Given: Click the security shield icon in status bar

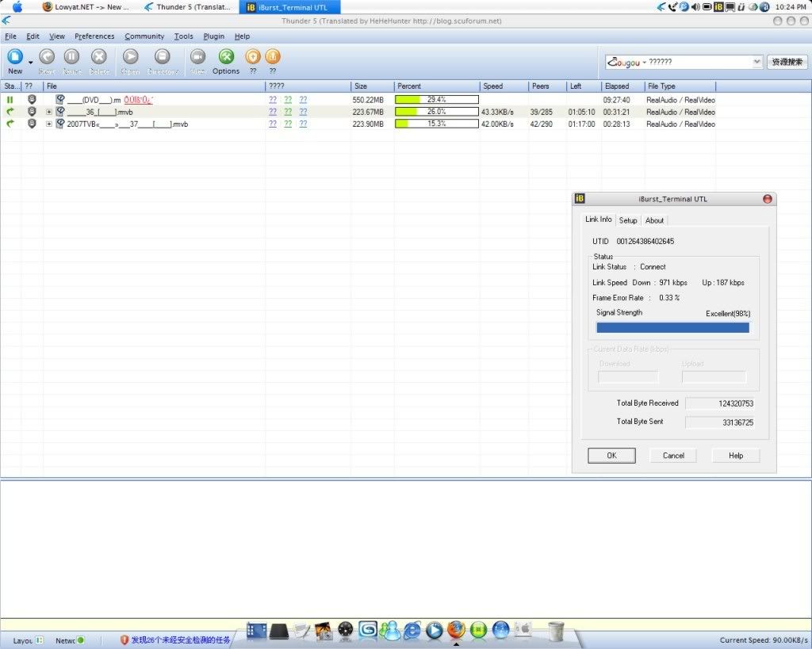Looking at the screenshot, I should click(x=124, y=639).
